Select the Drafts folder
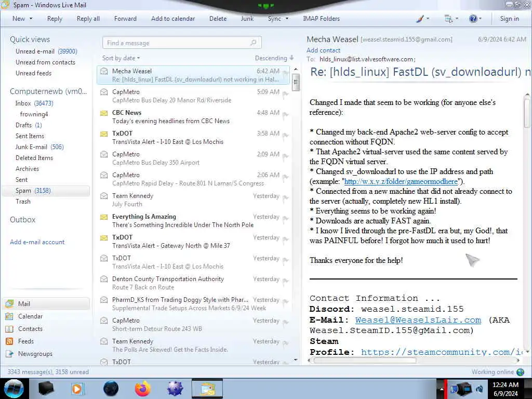The width and height of the screenshot is (532, 399). point(29,125)
